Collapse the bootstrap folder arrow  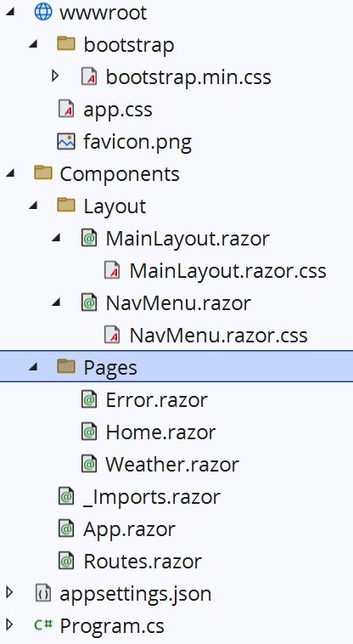tap(33, 44)
